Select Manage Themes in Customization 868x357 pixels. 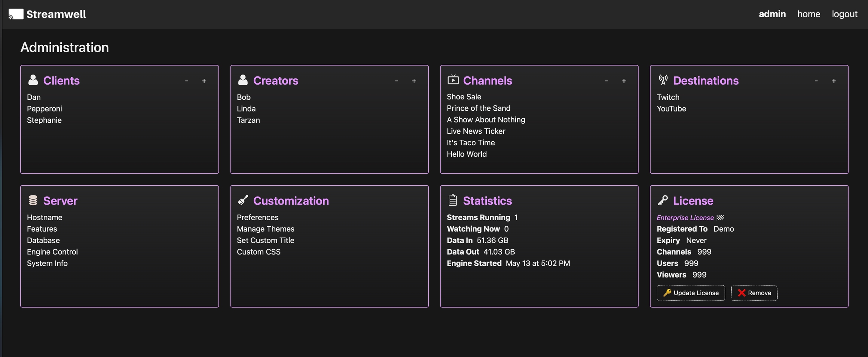[265, 229]
